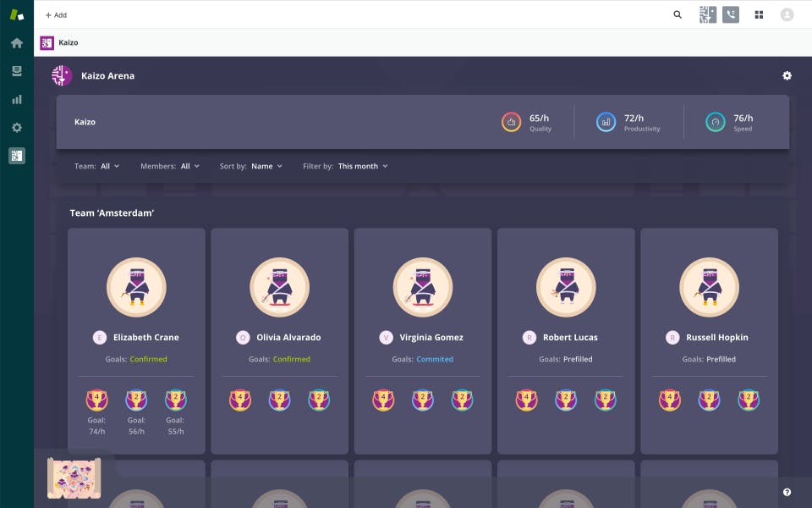Click the Quality thumbs-up metric icon
The image size is (812, 508).
(x=511, y=122)
